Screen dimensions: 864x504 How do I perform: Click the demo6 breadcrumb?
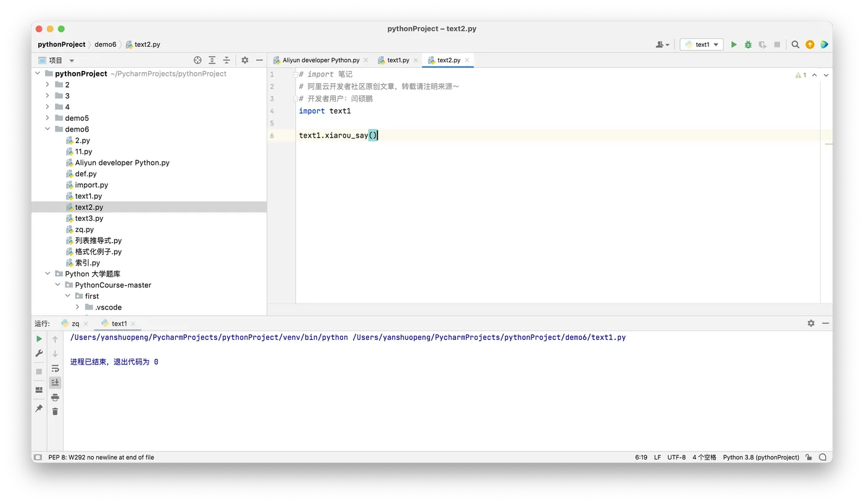point(106,44)
